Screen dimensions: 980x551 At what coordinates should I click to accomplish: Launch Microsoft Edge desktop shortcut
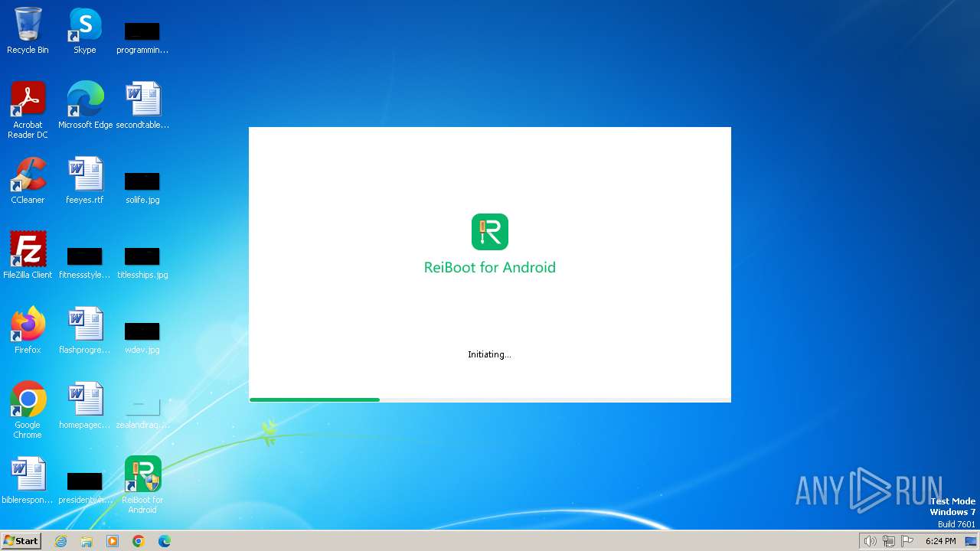click(85, 106)
